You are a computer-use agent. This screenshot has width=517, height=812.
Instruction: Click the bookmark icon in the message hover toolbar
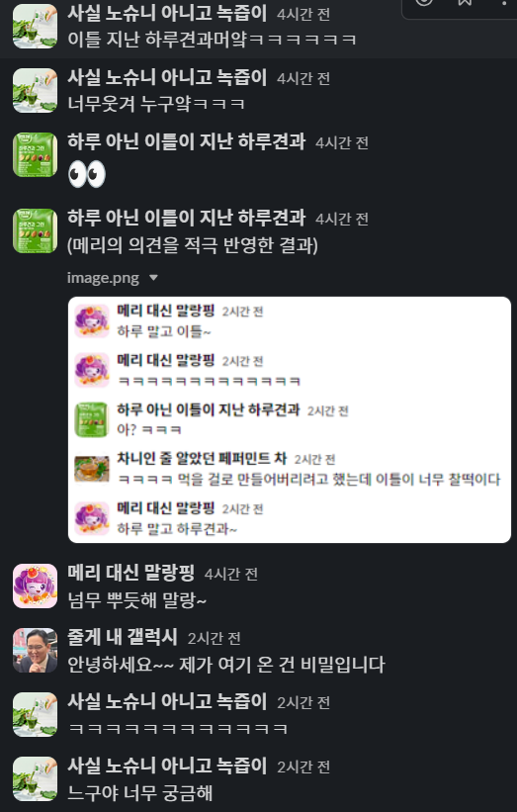click(465, 2)
